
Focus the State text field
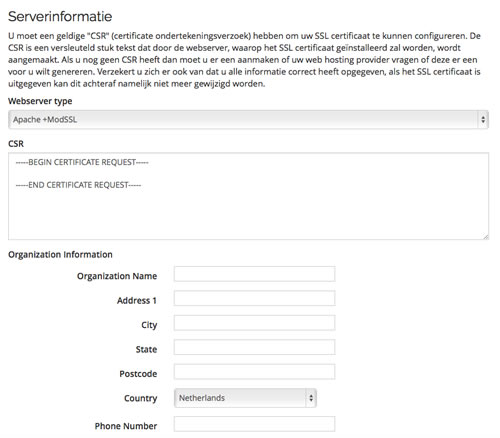click(x=255, y=347)
